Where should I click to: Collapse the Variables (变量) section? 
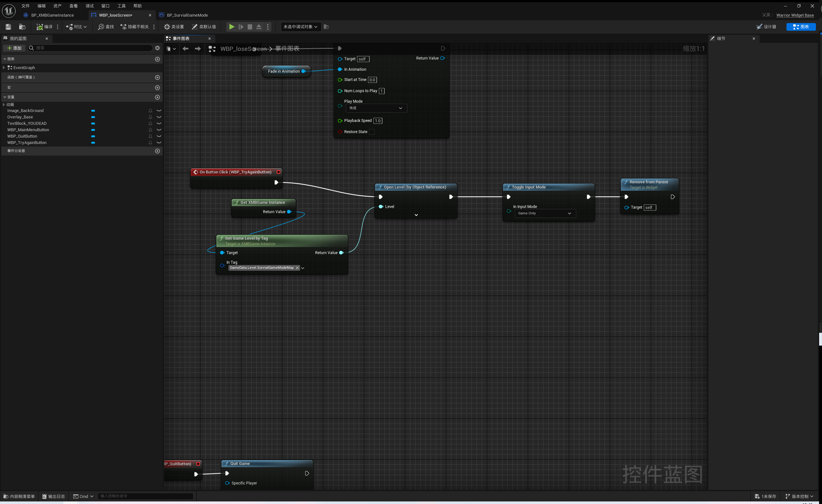pos(5,97)
